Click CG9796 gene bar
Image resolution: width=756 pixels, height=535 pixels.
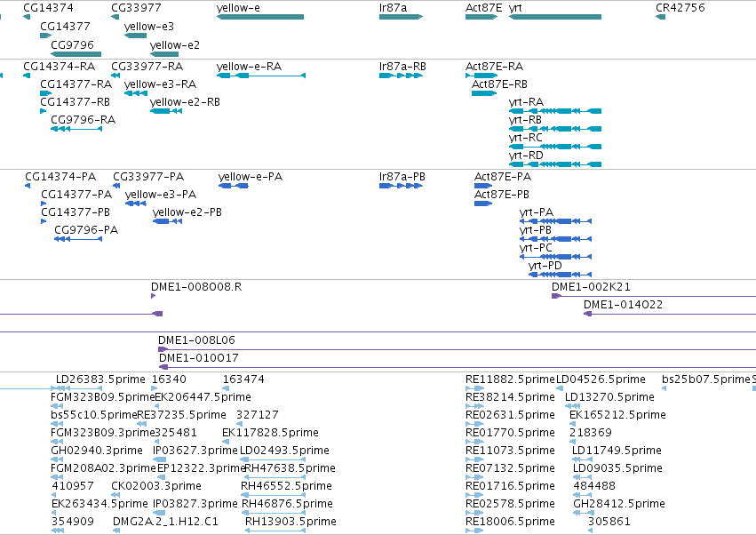click(x=76, y=54)
